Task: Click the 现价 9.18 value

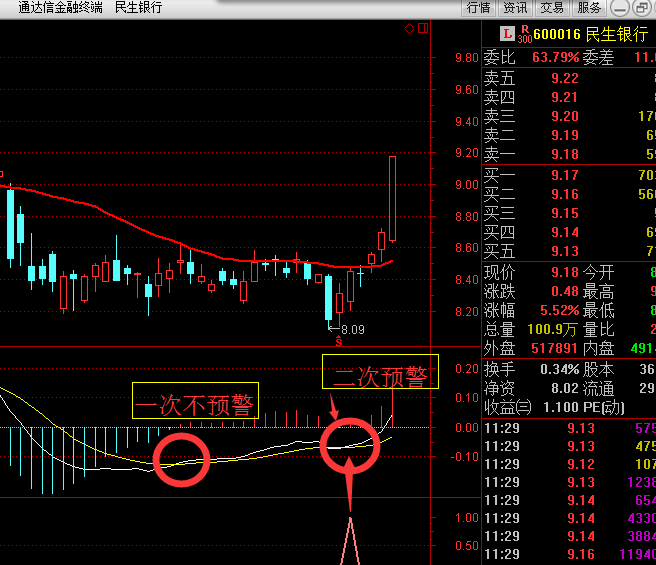Action: coord(565,272)
